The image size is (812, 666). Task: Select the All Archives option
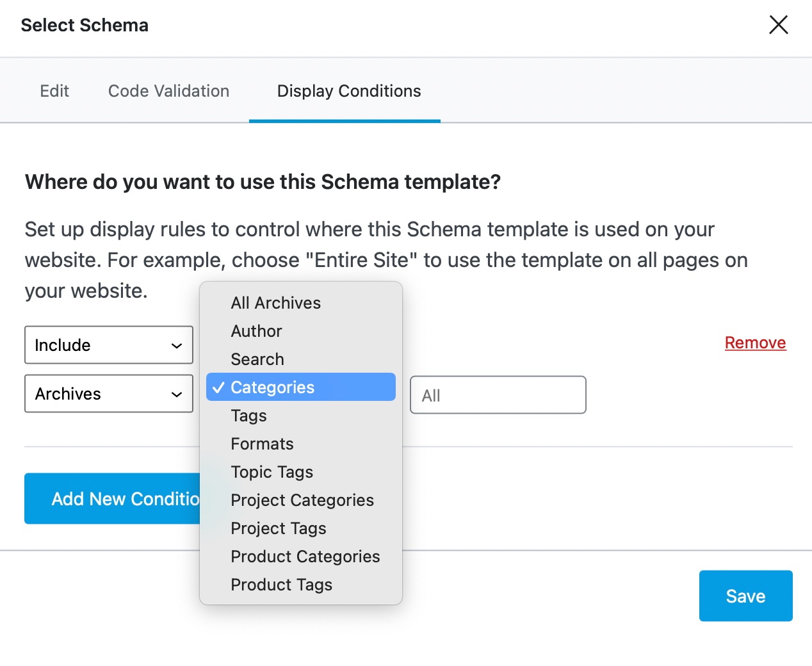(x=275, y=302)
